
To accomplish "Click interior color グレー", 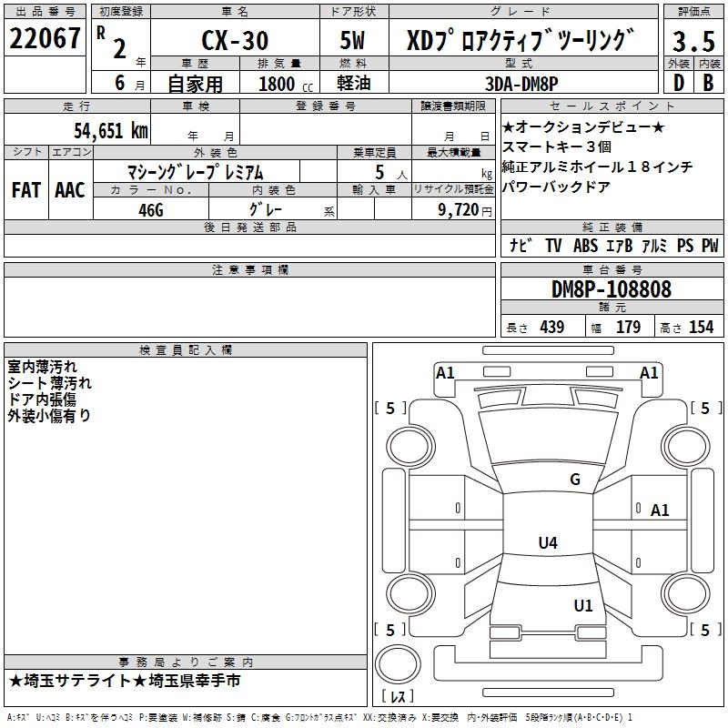I will (x=266, y=209).
